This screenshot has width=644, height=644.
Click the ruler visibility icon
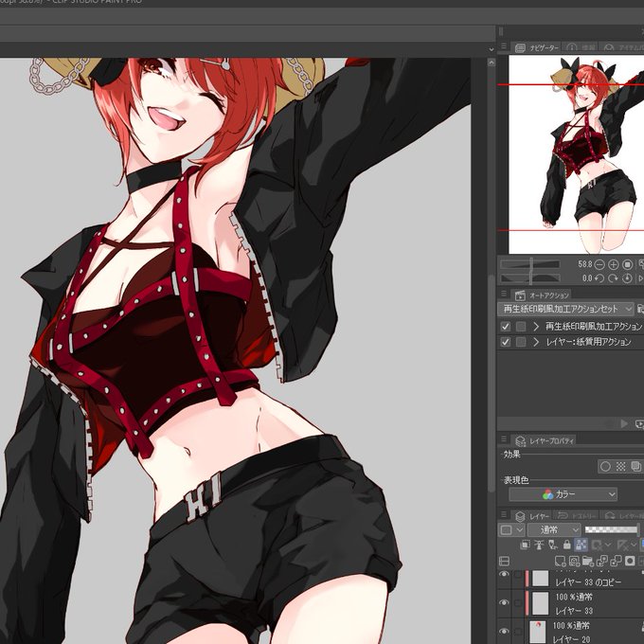(x=622, y=546)
